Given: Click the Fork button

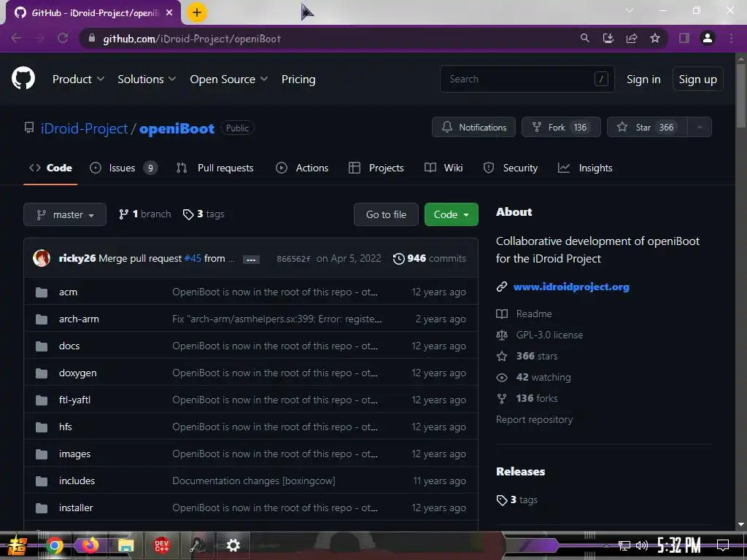Looking at the screenshot, I should pos(561,127).
